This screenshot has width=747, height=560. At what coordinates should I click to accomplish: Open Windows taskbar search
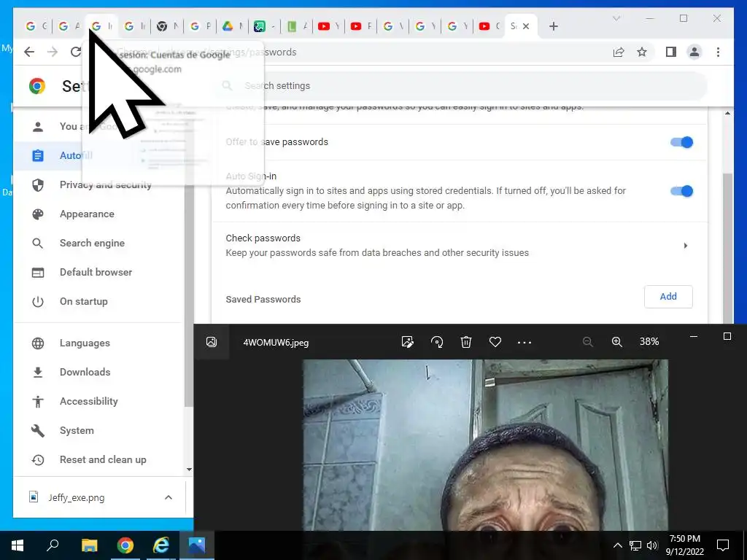pos(53,545)
